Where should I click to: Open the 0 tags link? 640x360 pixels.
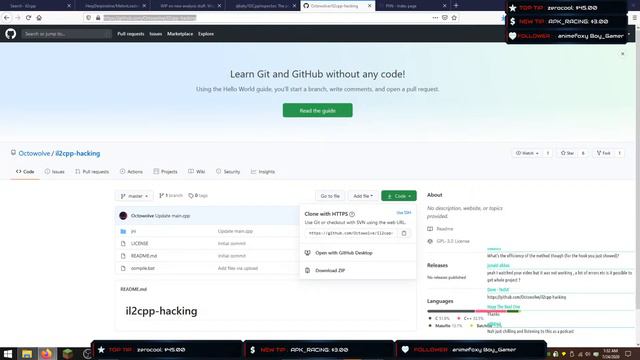coord(198,196)
